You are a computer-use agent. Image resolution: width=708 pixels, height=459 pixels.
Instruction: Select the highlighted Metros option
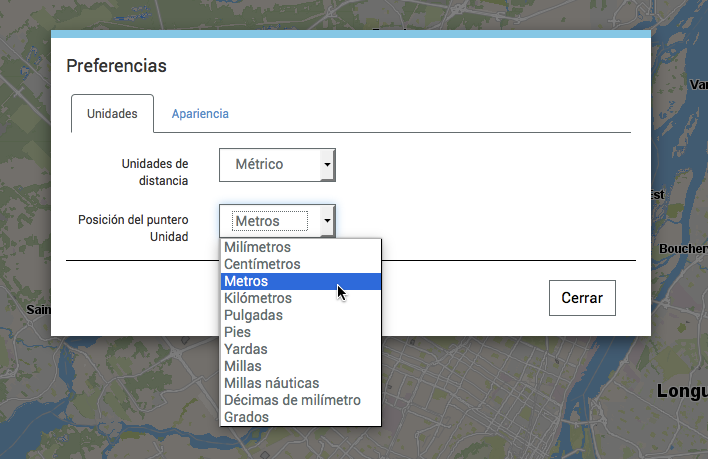pos(301,281)
